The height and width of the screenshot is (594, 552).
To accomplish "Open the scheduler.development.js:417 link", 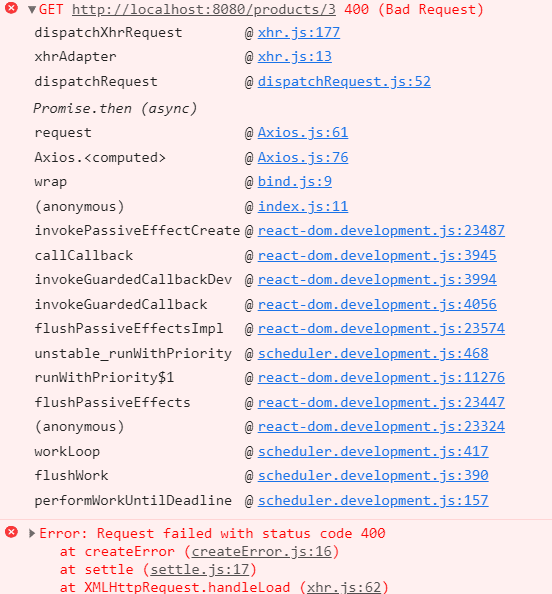I will tap(373, 452).
